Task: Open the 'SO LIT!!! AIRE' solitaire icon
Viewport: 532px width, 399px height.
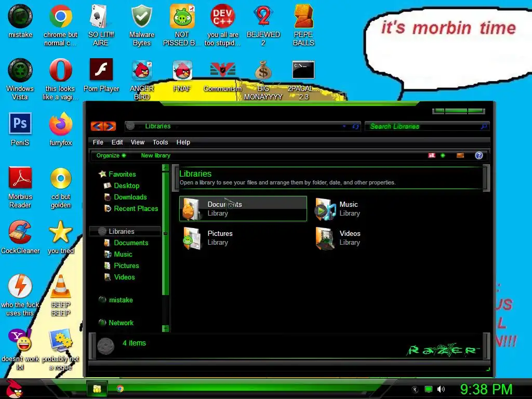Action: point(101,25)
